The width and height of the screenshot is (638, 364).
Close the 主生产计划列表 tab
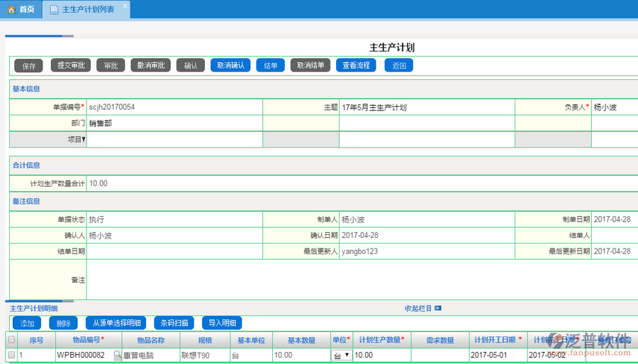tap(125, 6)
